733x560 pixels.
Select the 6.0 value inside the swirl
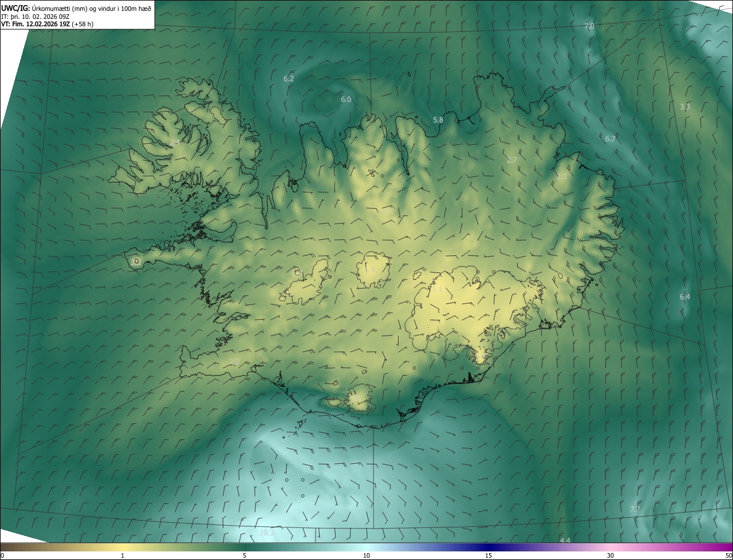[x=346, y=99]
